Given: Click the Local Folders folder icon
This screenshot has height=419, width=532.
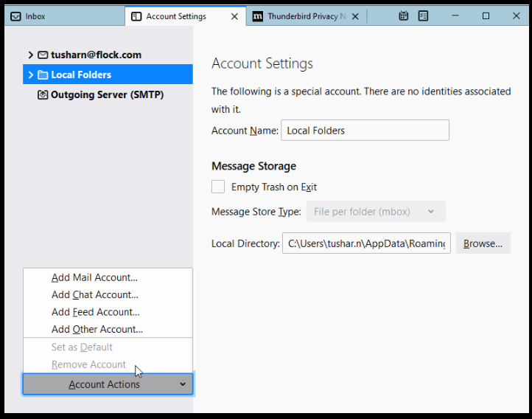Looking at the screenshot, I should 43,75.
